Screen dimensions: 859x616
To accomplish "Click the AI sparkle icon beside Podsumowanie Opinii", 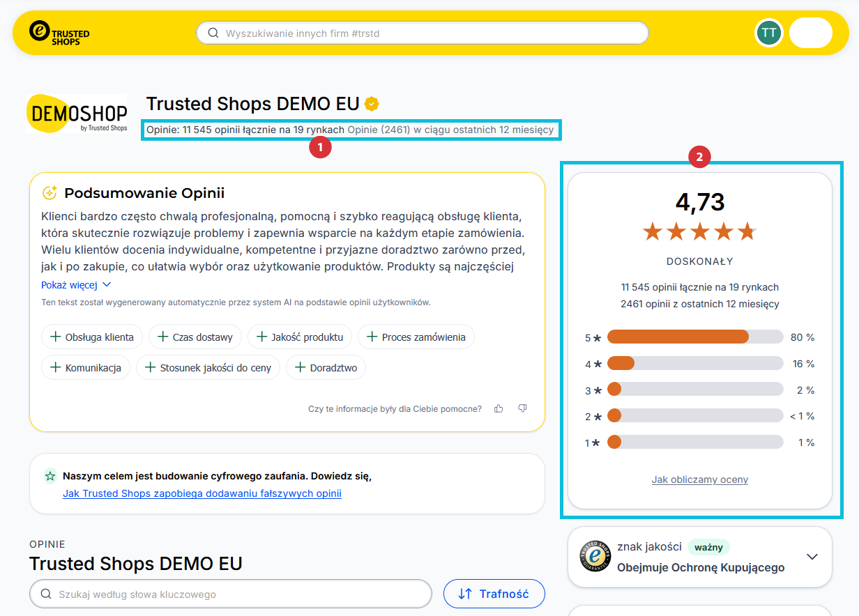I will point(50,193).
